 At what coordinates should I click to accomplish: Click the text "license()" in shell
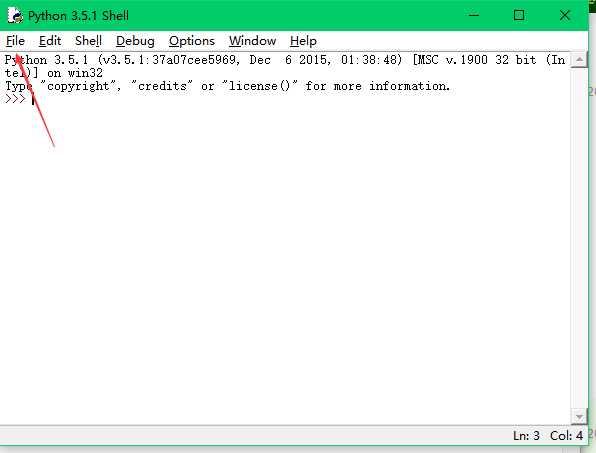(259, 86)
